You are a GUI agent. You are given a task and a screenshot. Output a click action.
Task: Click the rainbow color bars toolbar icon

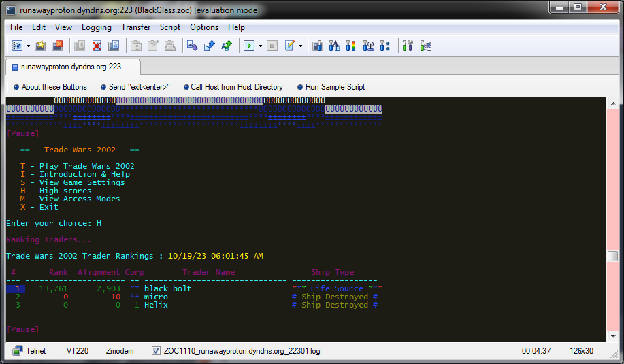351,46
